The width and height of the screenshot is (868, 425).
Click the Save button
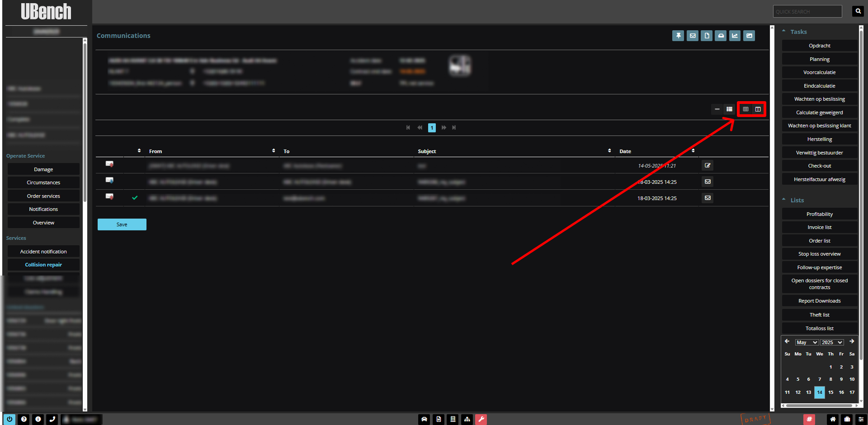point(122,224)
